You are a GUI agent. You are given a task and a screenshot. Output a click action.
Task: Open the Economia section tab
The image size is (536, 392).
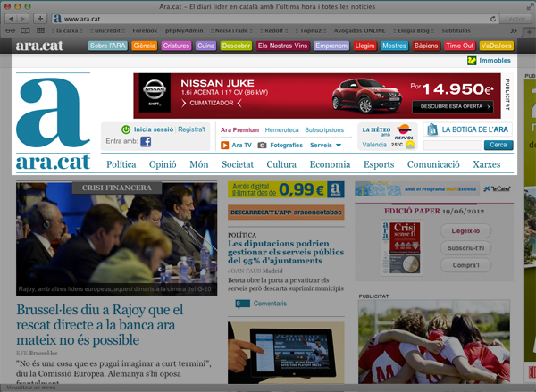coord(330,164)
